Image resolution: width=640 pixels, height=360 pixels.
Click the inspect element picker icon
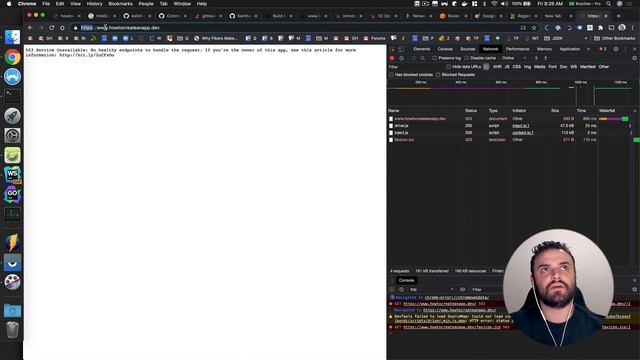point(392,49)
